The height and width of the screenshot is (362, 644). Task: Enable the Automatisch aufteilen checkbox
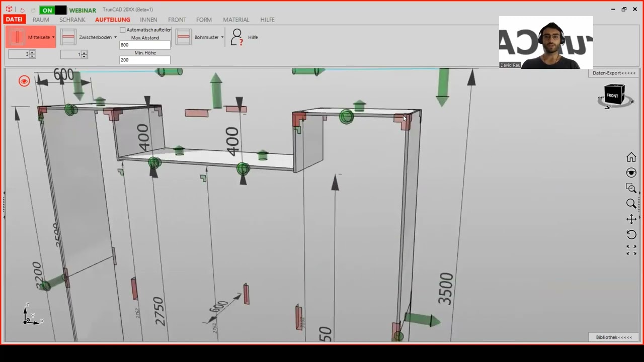122,30
